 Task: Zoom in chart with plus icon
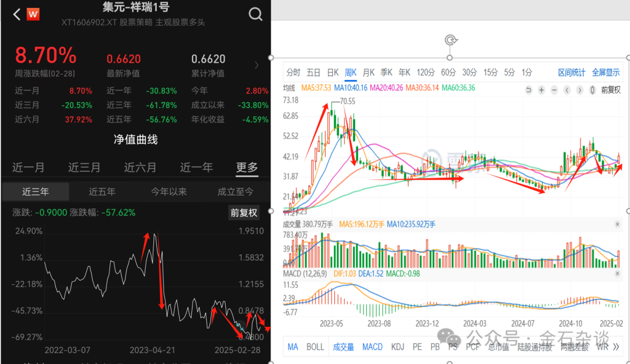tap(541, 90)
